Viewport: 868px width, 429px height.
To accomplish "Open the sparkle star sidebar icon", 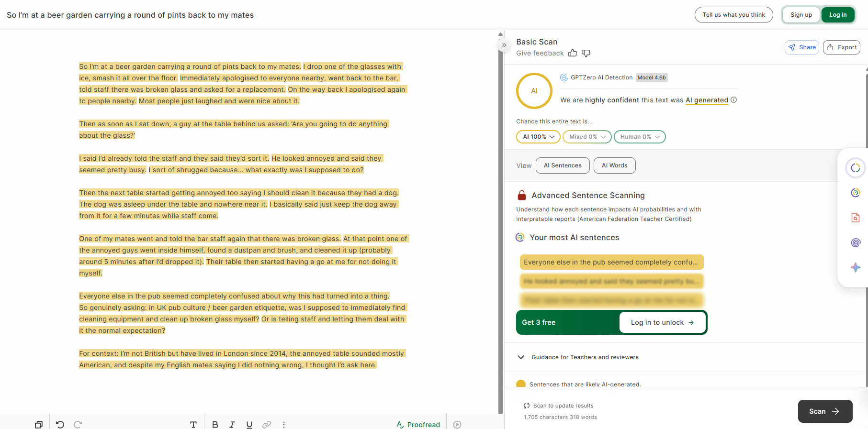I will pyautogui.click(x=856, y=267).
